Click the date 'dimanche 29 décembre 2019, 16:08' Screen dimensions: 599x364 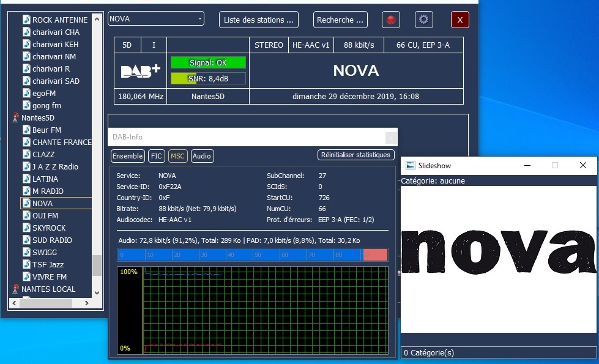tap(355, 97)
